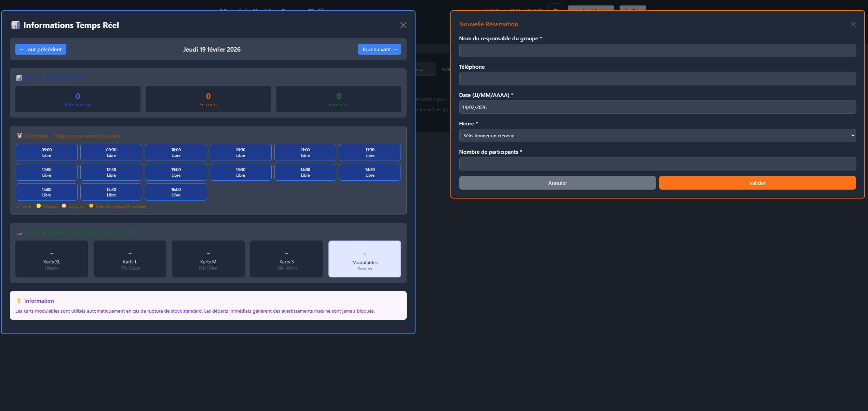Image resolution: width=868 pixels, height=411 pixels.
Task: Select the 10:30 Libre time slot
Action: (241, 152)
